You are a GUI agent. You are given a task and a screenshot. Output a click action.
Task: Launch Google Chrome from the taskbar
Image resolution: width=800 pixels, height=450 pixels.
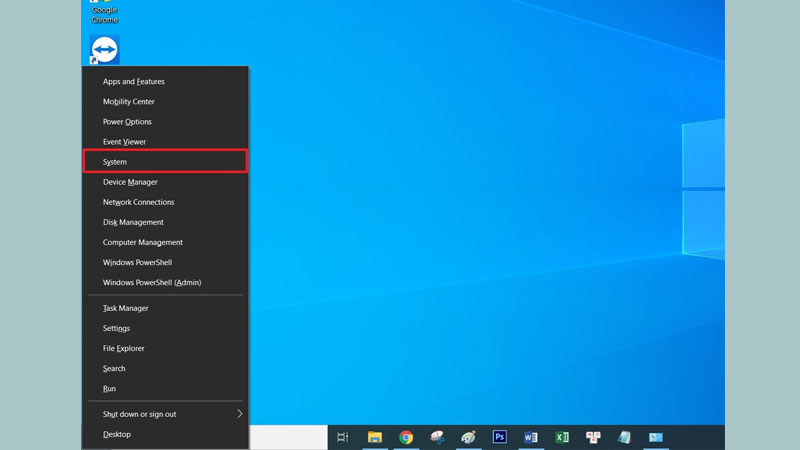[406, 437]
